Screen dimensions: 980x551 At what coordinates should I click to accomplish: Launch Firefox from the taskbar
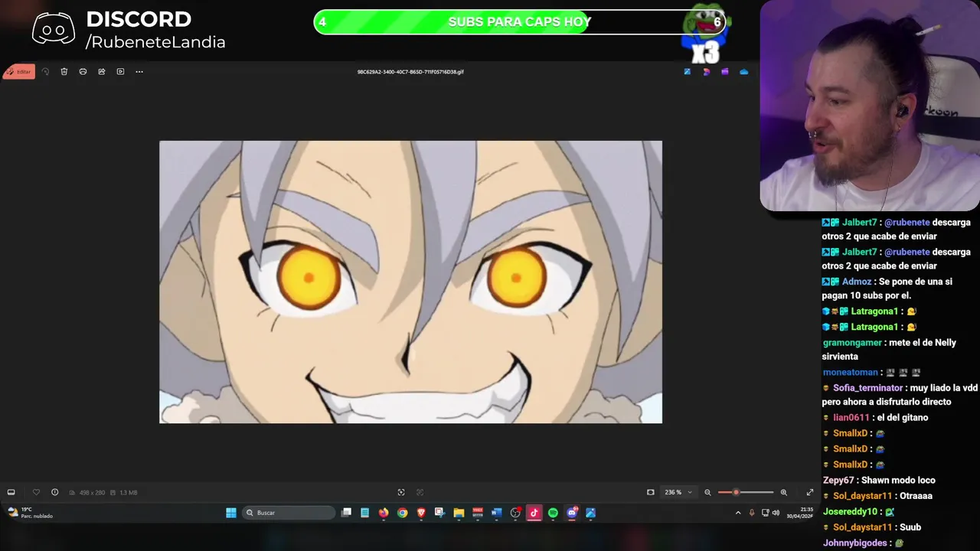(x=384, y=513)
